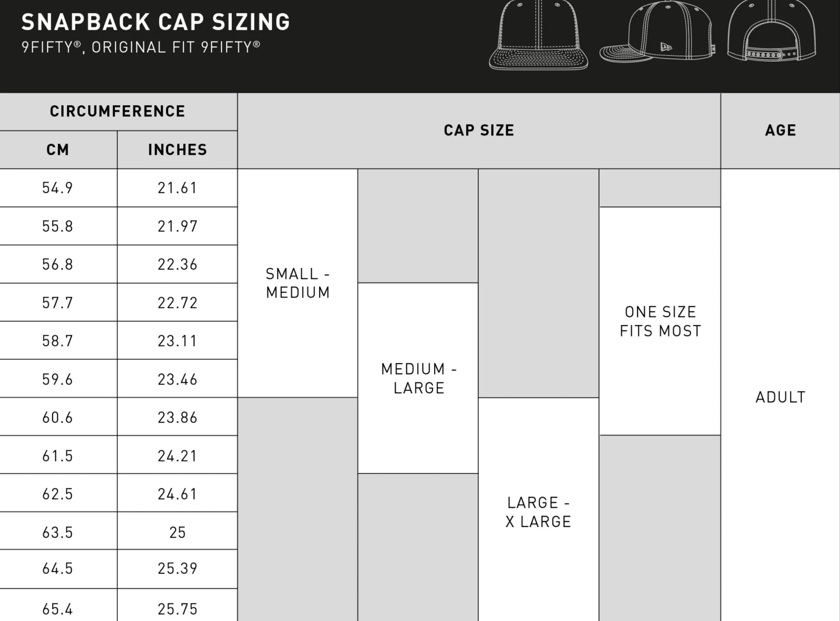Click the 64.5 cm cell

58,568
